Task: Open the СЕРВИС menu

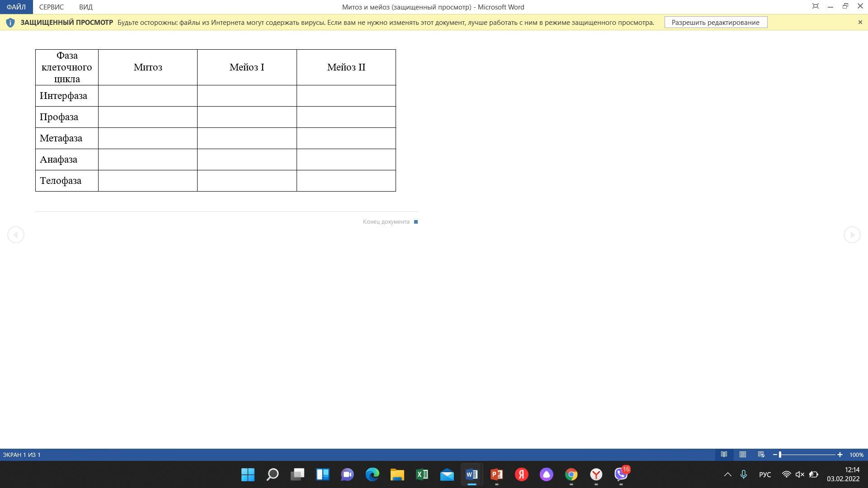Action: click(x=51, y=7)
